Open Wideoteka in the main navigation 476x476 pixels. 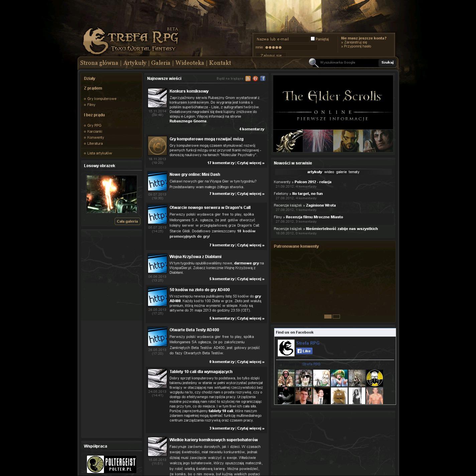click(190, 63)
